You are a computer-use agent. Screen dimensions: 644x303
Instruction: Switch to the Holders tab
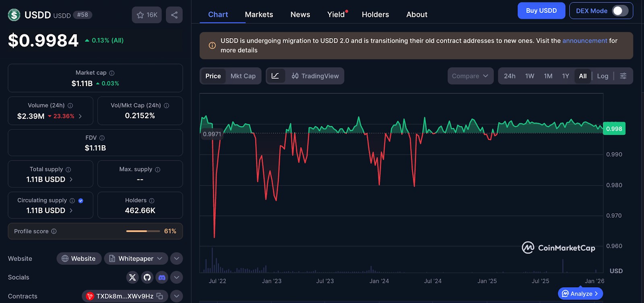(x=375, y=14)
